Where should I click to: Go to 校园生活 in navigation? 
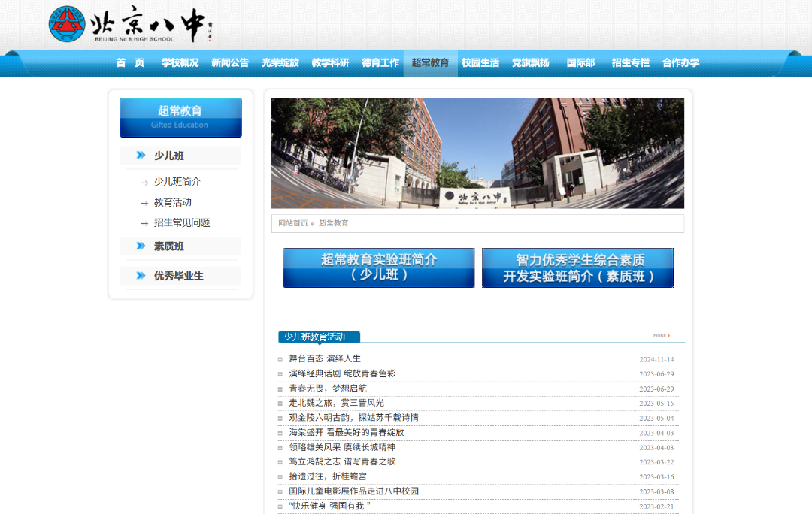pos(480,62)
